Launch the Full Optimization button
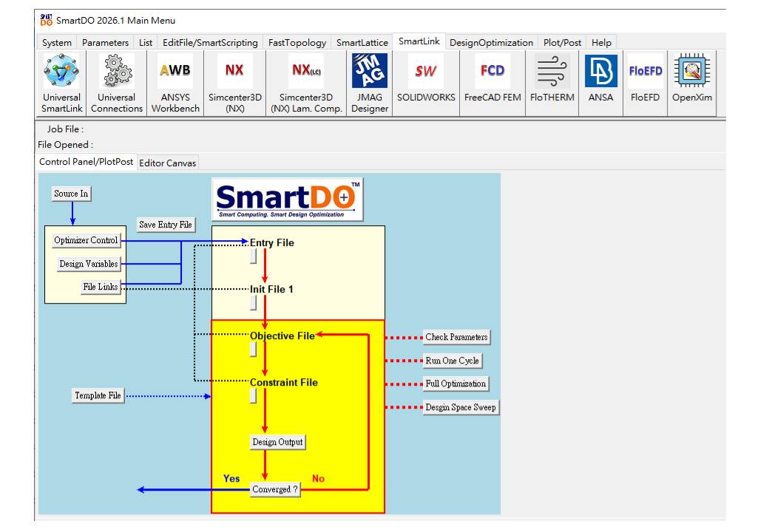 point(455,383)
